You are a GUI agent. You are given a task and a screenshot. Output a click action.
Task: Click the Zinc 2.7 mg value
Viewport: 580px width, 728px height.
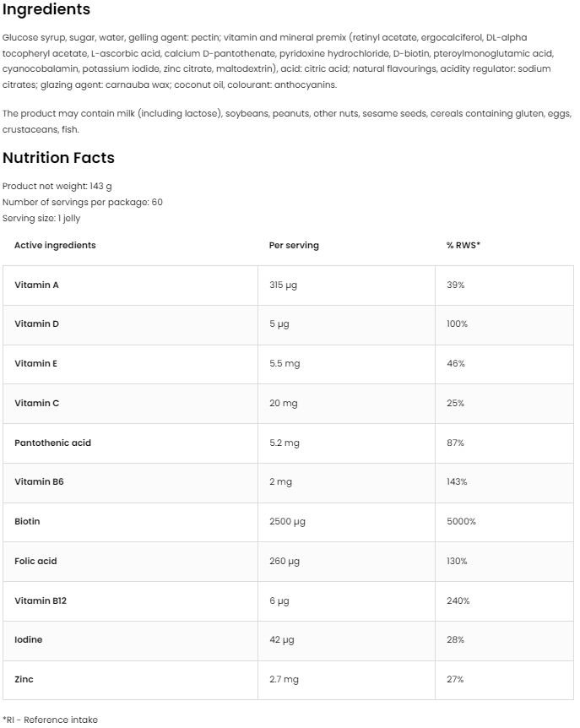[x=284, y=679]
